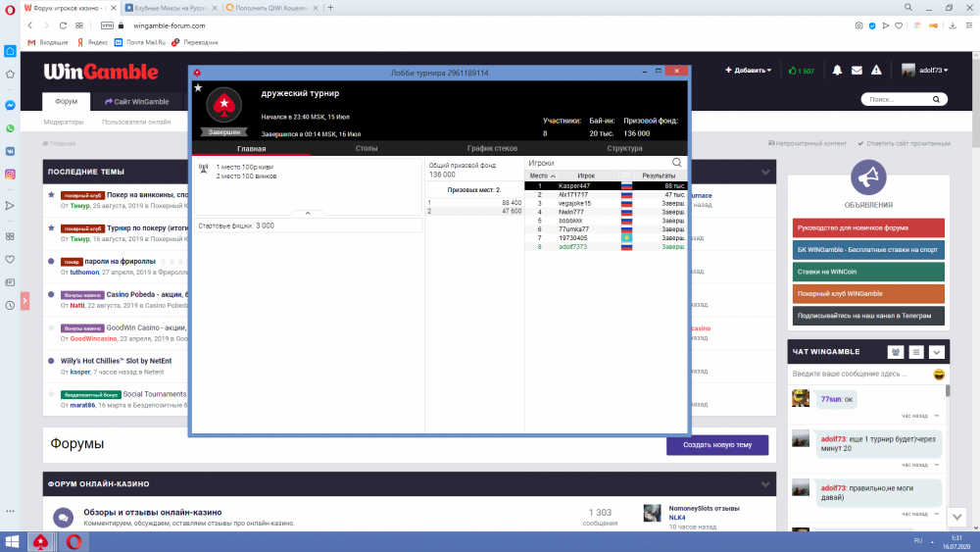
Task: Click the Создать новую тему button
Action: 717,445
